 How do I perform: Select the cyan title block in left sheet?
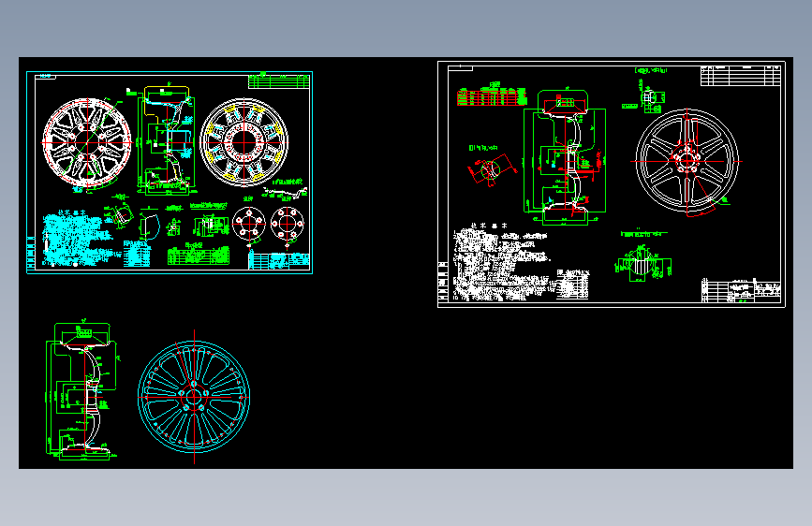coord(279,261)
